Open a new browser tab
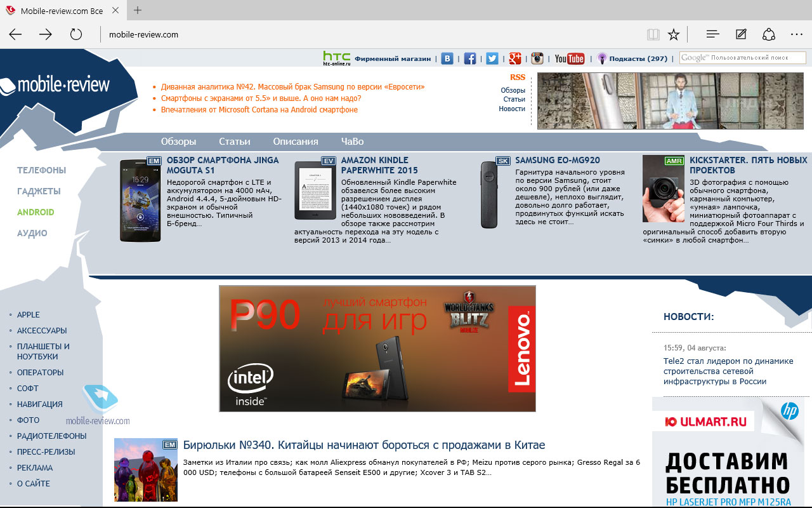Image resolution: width=812 pixels, height=508 pixels. 138,10
